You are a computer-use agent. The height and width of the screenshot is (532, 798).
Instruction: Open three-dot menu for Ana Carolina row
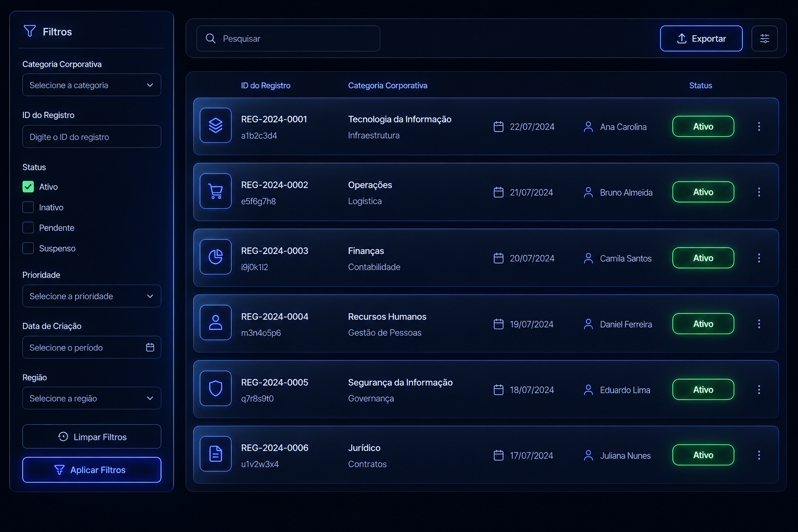tap(759, 126)
